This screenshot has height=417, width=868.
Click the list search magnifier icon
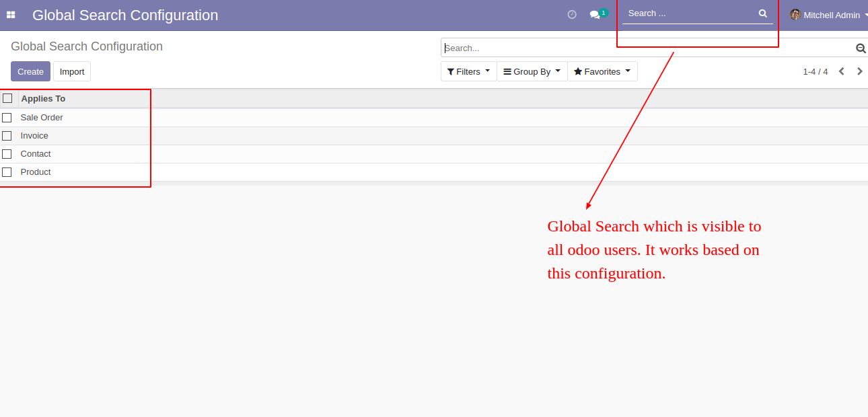click(x=860, y=48)
